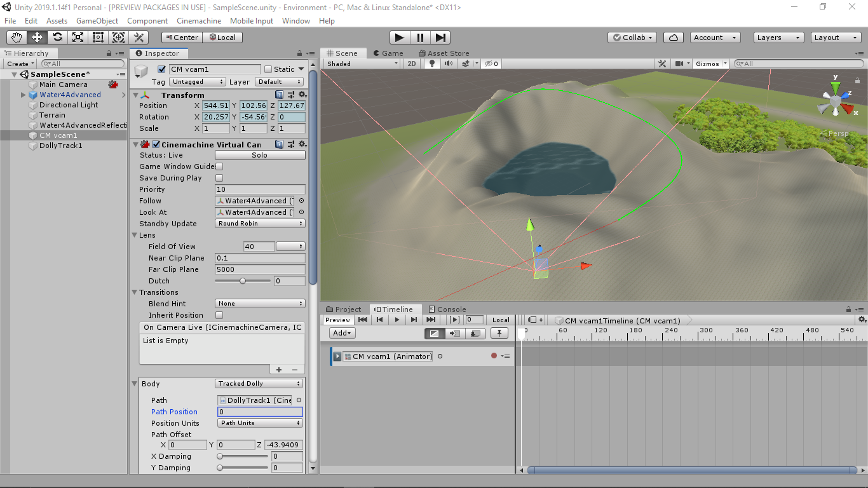
Task: Open the Gizmos dropdown
Action: (x=710, y=64)
